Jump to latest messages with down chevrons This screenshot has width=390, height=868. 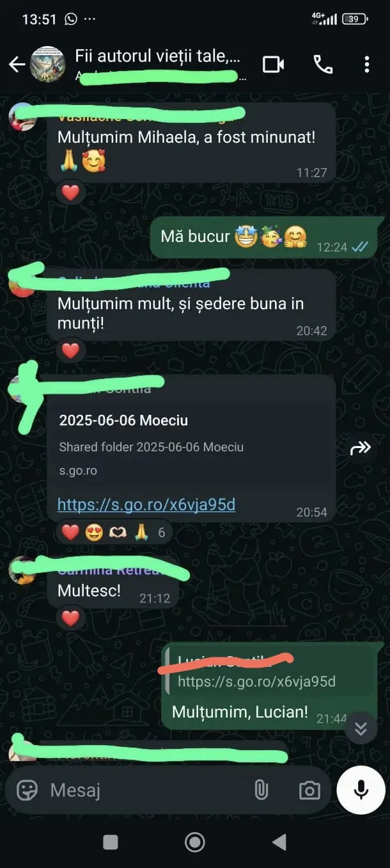[x=361, y=728]
